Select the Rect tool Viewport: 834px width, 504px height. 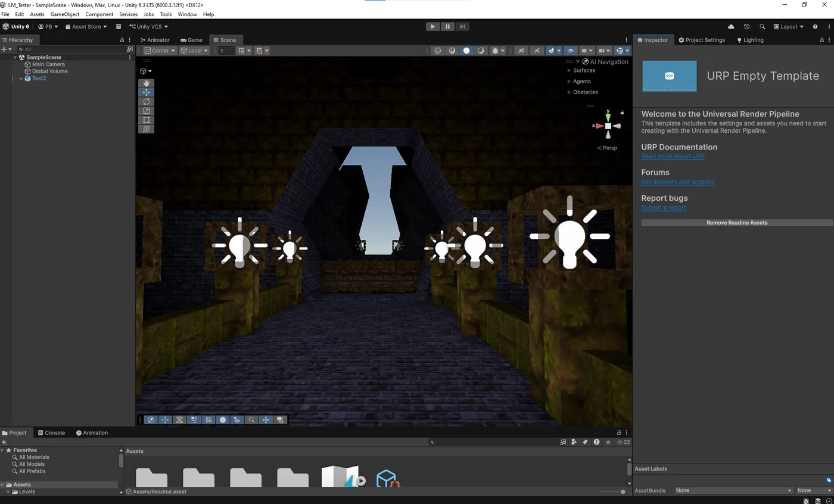tap(147, 120)
